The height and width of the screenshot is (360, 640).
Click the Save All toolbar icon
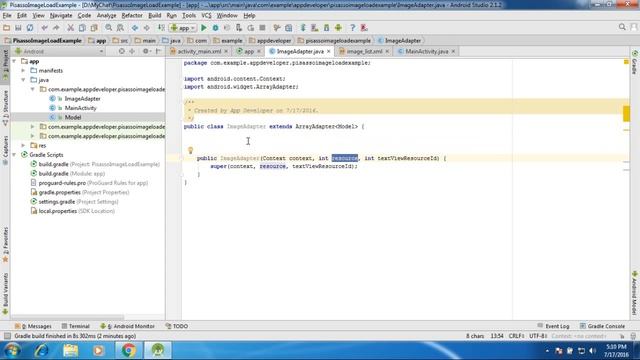pyautogui.click(x=18, y=28)
